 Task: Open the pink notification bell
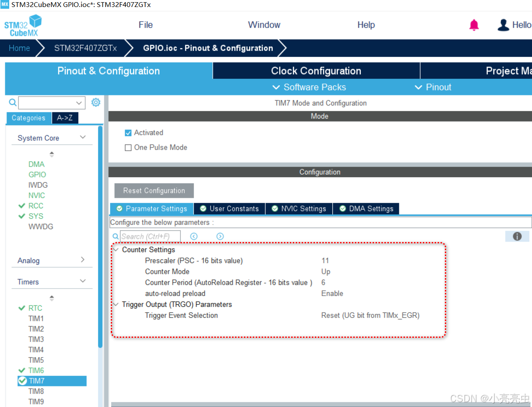(x=474, y=25)
